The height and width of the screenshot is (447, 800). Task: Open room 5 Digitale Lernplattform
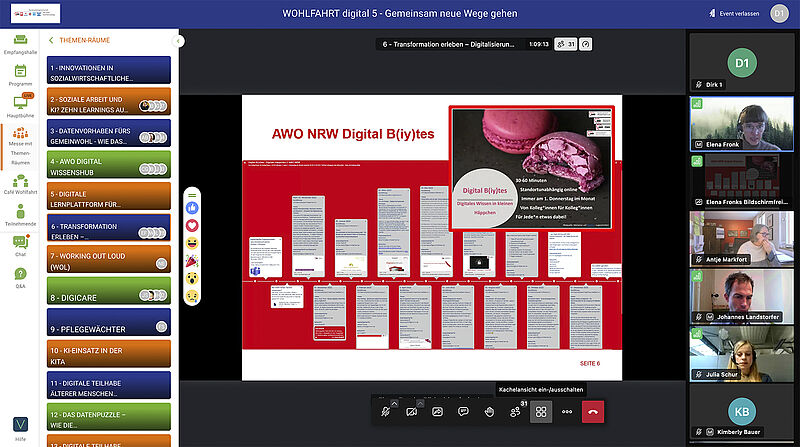click(x=109, y=196)
